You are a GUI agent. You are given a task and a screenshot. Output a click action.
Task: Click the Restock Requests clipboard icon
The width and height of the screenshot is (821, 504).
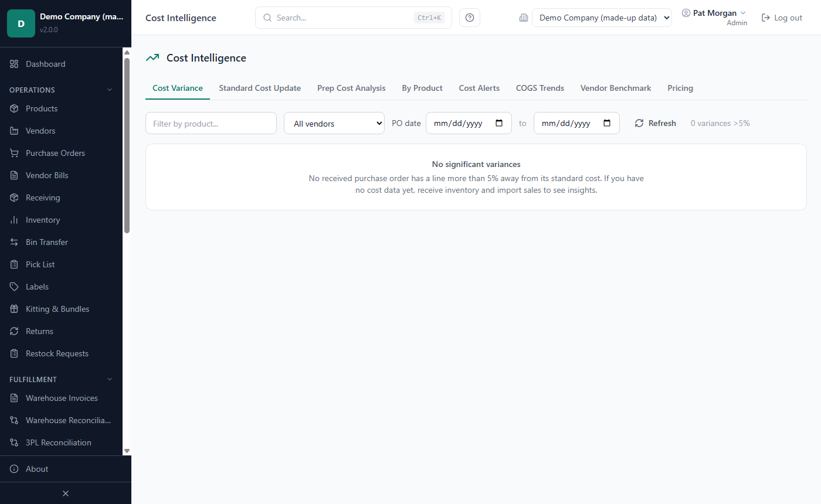14,353
